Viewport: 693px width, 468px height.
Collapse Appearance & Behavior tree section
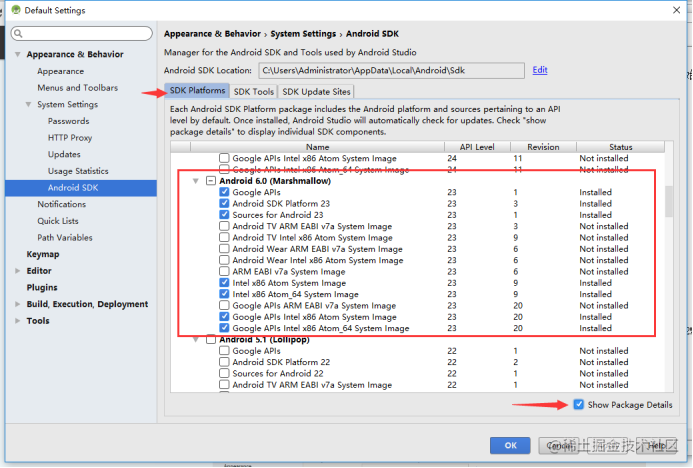click(x=18, y=54)
